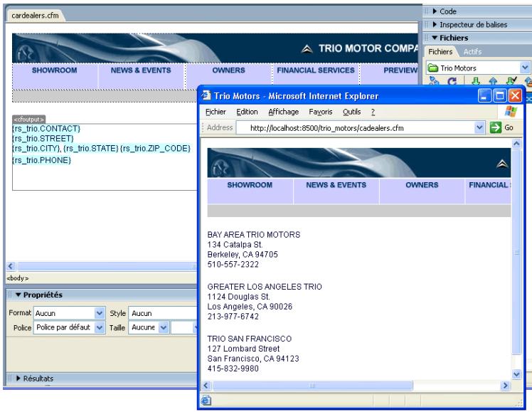Open the browser address history dropdown

coord(479,127)
